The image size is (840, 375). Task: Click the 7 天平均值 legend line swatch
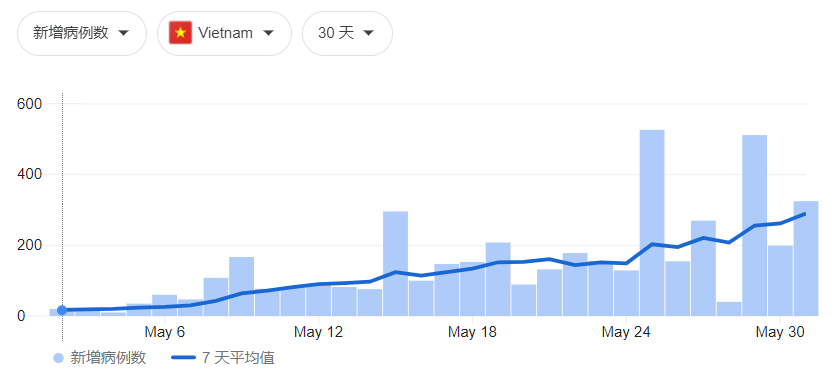click(183, 358)
